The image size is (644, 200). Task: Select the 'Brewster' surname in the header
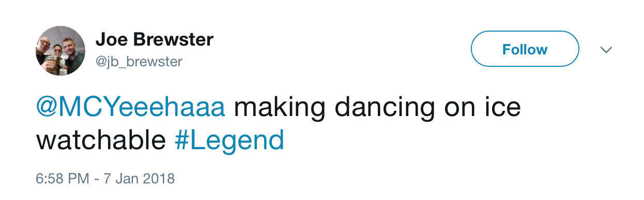[x=171, y=39]
